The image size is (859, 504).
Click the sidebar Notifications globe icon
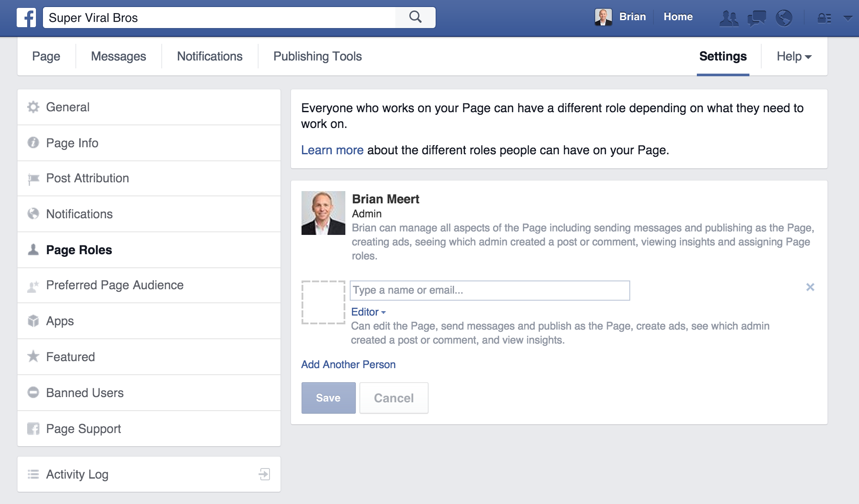(x=33, y=214)
